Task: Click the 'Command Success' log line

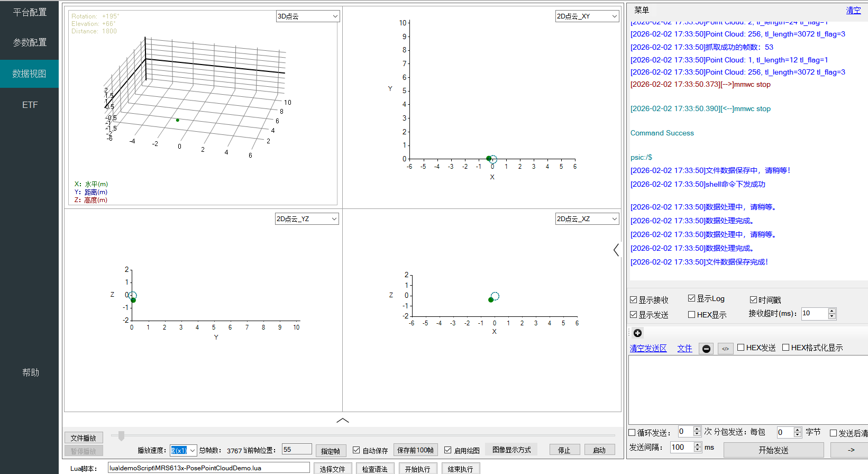Action: point(662,133)
